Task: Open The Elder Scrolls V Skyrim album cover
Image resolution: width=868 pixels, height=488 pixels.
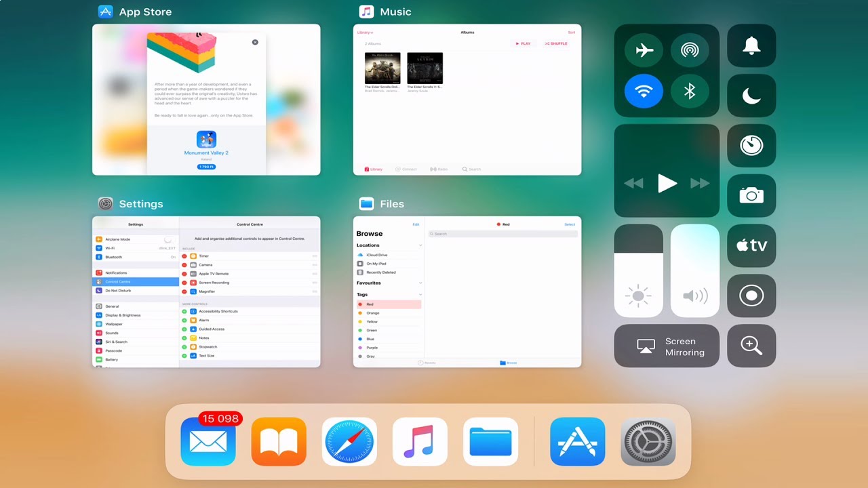Action: tap(425, 68)
